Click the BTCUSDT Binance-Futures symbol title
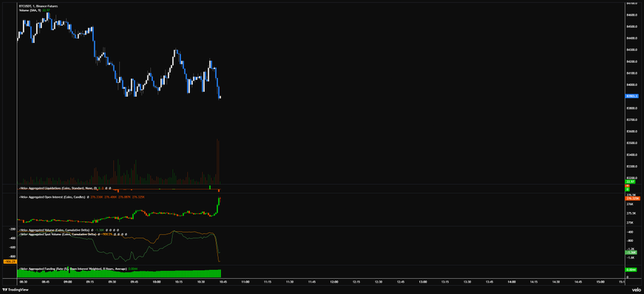Viewport: 644px width, 294px height. 39,6
